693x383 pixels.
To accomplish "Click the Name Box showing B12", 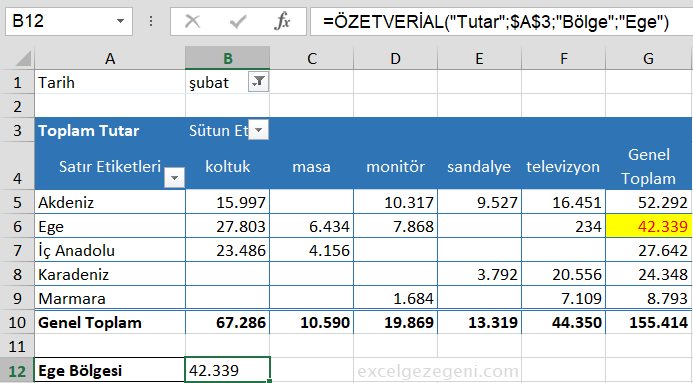I will click(x=69, y=21).
